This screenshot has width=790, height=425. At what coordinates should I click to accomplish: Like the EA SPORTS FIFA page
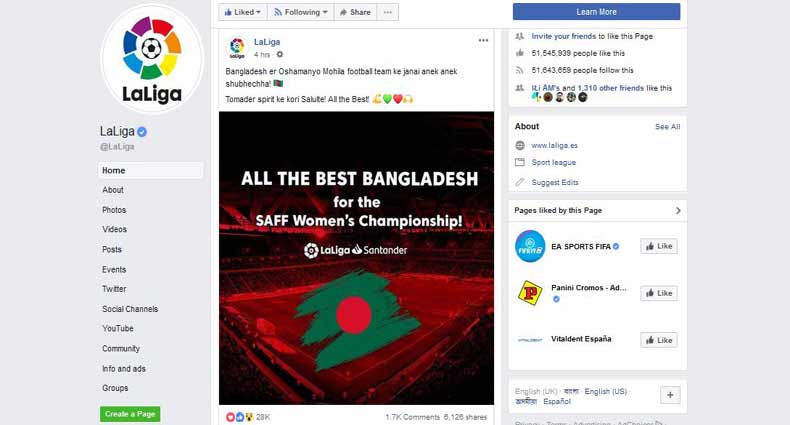(658, 246)
